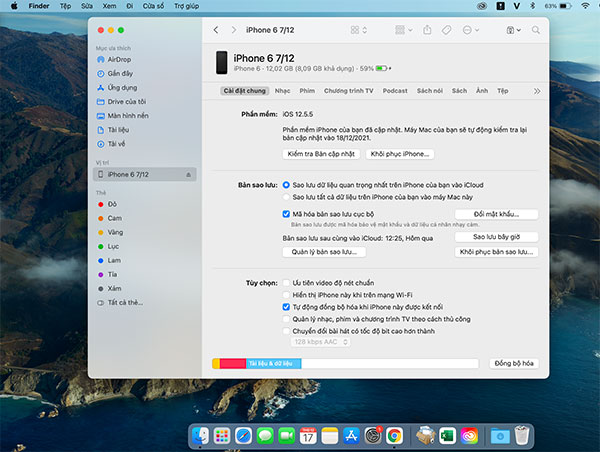Viewport: 600px width, 452px height.
Task: Toggle Tự động đồng bộ hóa checkbox
Action: (286, 307)
